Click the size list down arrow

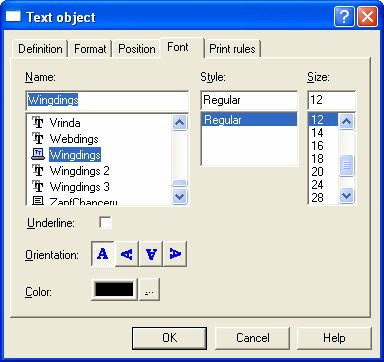(x=347, y=195)
